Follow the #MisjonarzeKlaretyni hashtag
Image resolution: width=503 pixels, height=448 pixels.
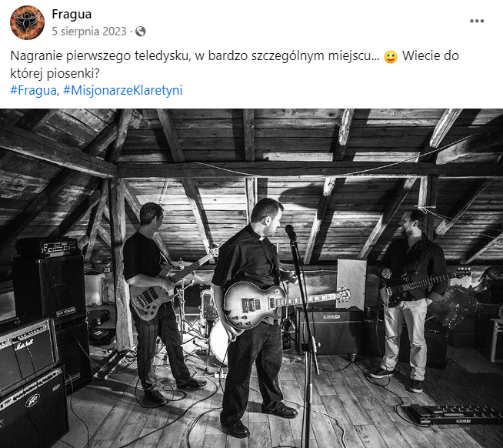tap(123, 90)
